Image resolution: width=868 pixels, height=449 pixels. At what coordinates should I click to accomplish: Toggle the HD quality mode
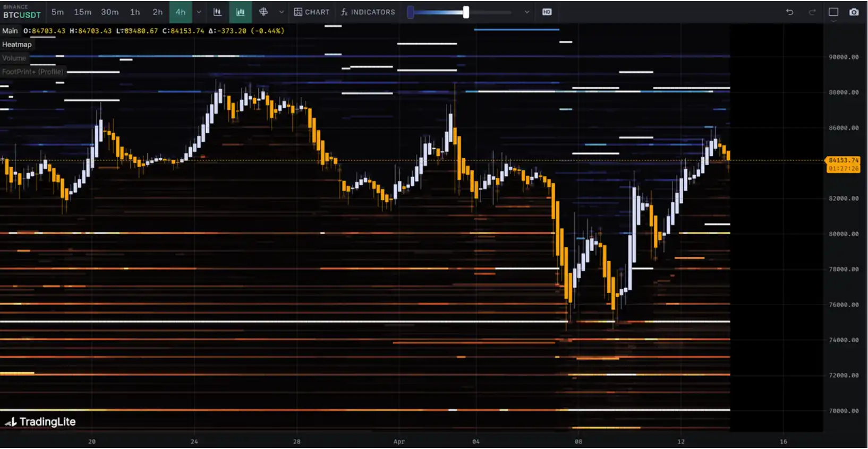(x=547, y=12)
